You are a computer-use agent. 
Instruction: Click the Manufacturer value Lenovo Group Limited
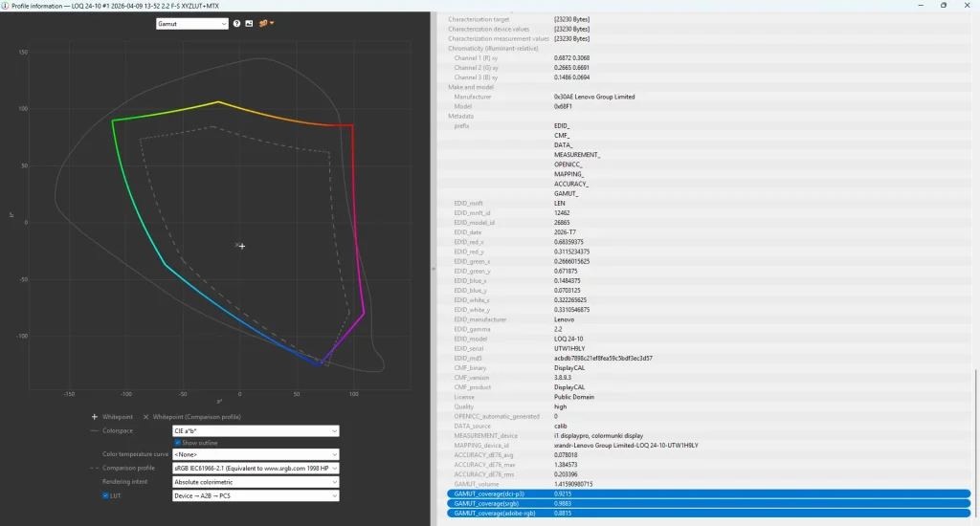594,97
